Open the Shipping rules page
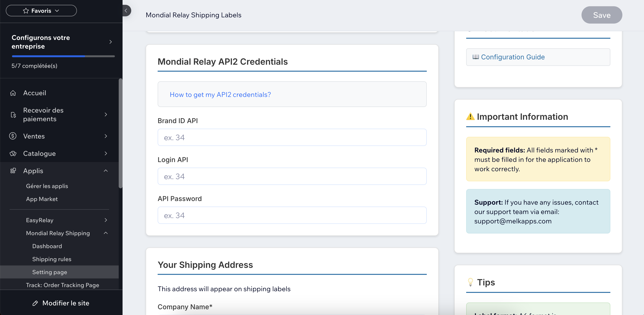 pyautogui.click(x=52, y=259)
